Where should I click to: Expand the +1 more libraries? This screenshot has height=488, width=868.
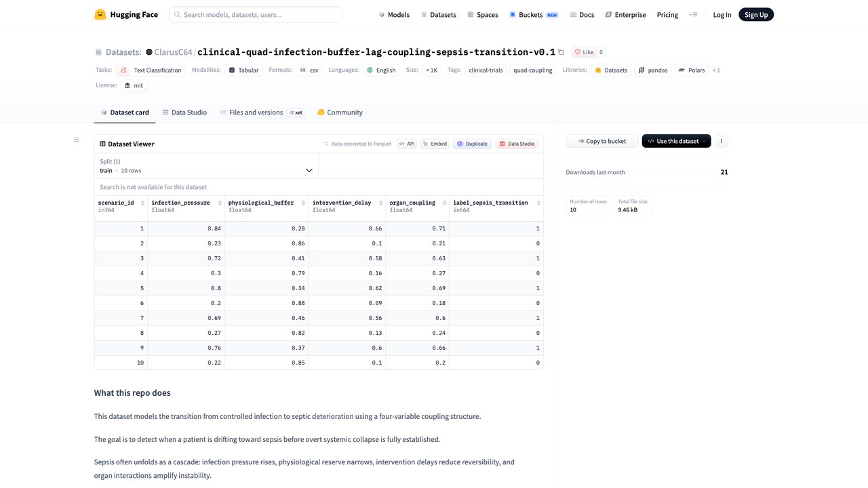(x=716, y=70)
